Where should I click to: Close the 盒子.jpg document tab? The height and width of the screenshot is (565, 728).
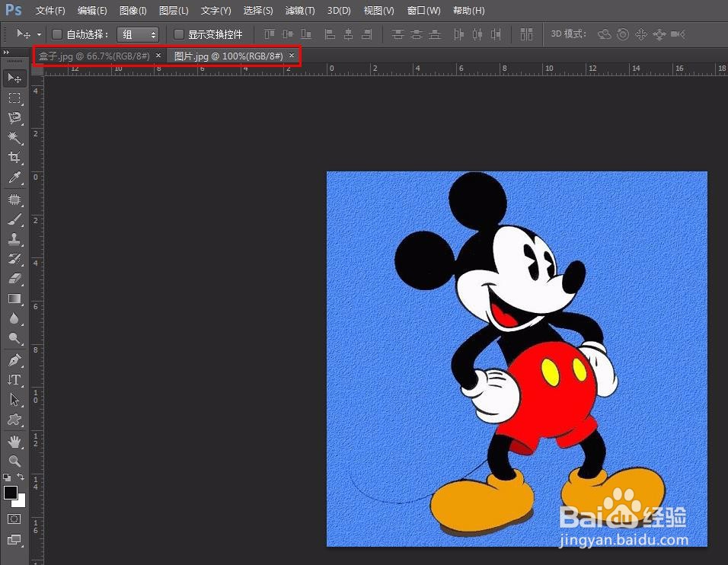[158, 56]
